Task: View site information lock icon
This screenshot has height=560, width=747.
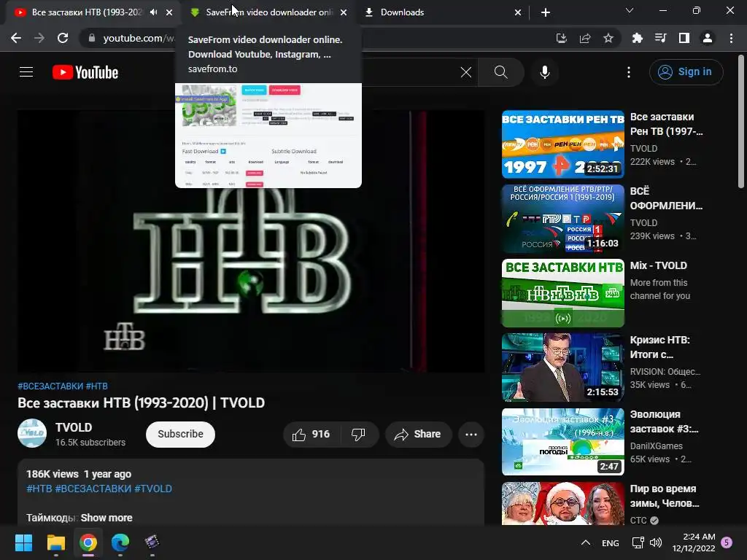Action: (92, 38)
